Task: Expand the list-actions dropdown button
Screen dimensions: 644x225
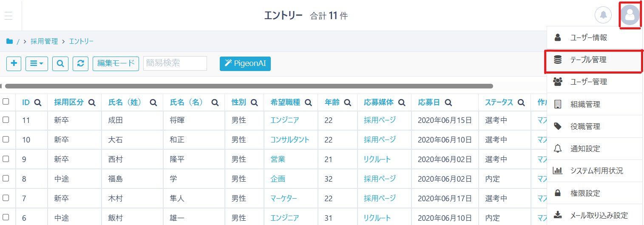Action: pyautogui.click(x=37, y=63)
